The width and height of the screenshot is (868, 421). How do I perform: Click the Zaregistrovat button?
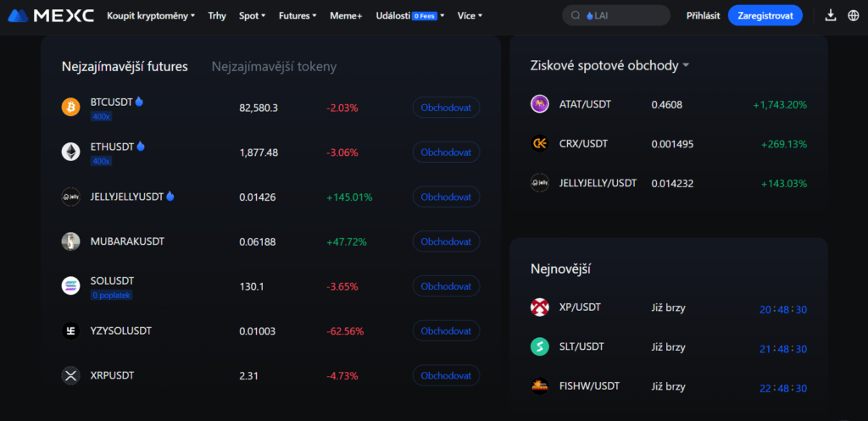tap(765, 15)
